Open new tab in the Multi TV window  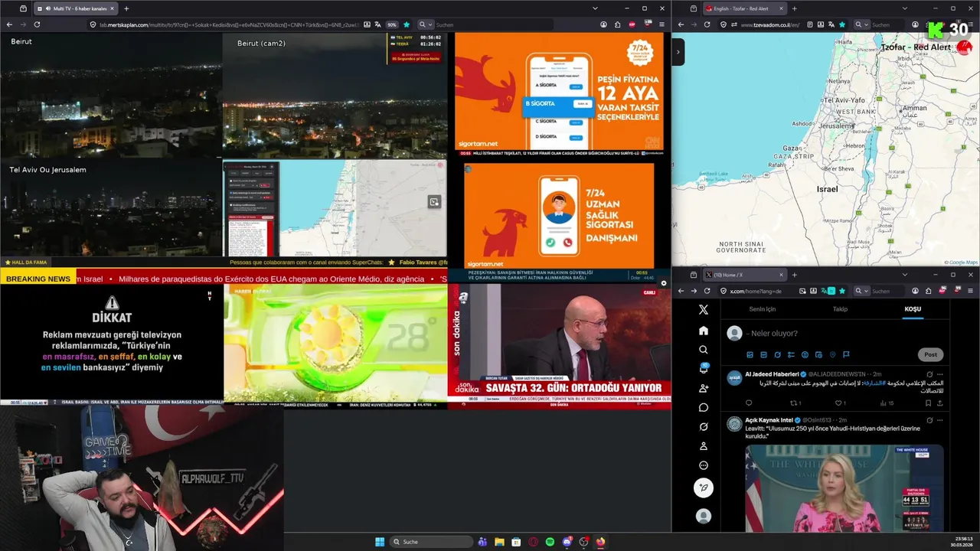pos(126,8)
